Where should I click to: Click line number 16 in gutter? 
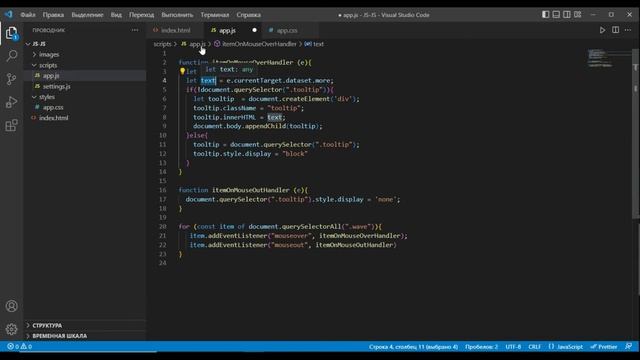click(x=163, y=190)
